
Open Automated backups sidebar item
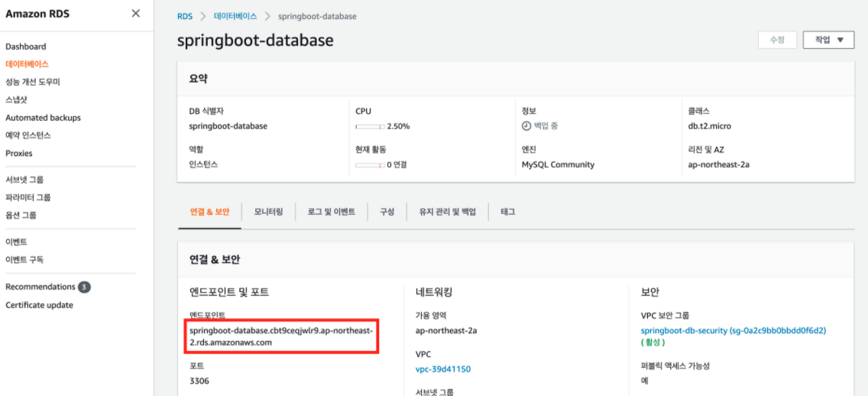[44, 118]
